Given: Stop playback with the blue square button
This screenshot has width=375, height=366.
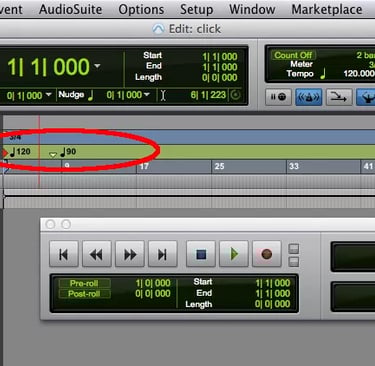Looking at the screenshot, I should (201, 254).
